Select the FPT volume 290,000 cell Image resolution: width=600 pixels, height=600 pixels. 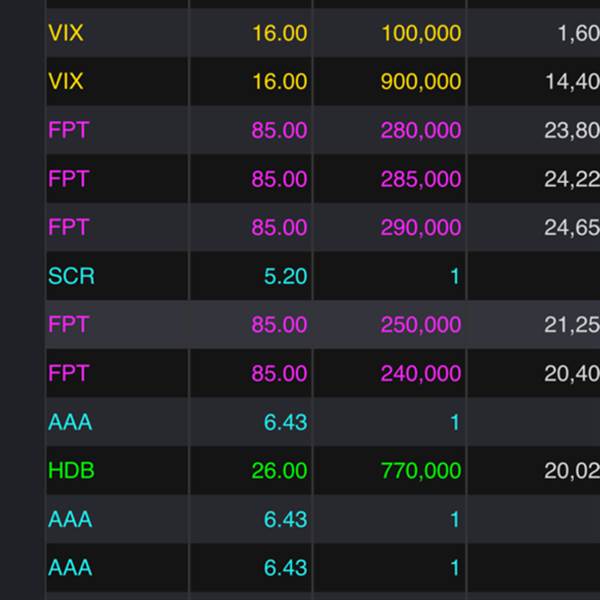pos(420,227)
